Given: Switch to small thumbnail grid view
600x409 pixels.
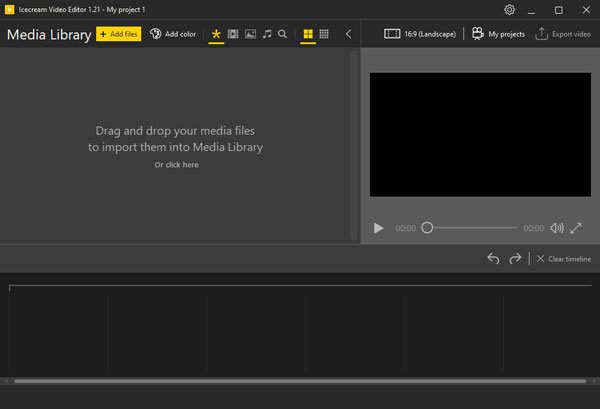Looking at the screenshot, I should tap(324, 34).
